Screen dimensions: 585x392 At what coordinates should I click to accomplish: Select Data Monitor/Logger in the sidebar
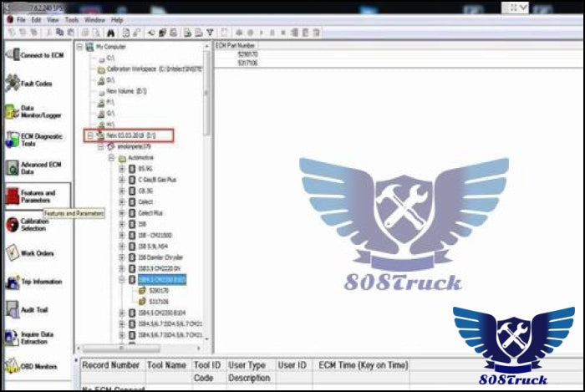(x=38, y=112)
